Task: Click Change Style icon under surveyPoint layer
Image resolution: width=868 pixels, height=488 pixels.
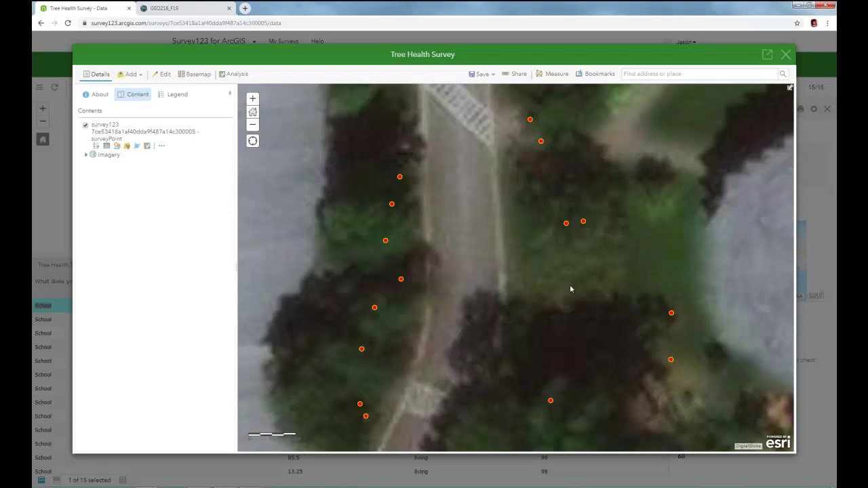Action: [117, 146]
